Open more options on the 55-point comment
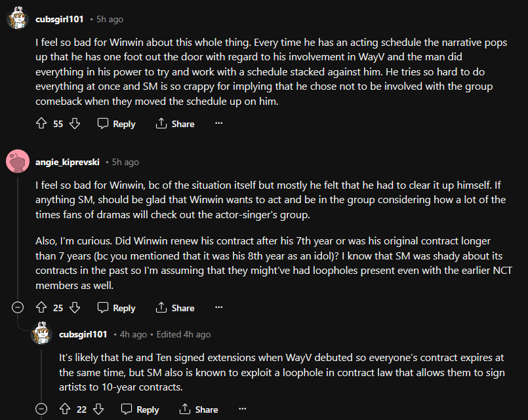This screenshot has height=420, width=528. click(x=219, y=124)
